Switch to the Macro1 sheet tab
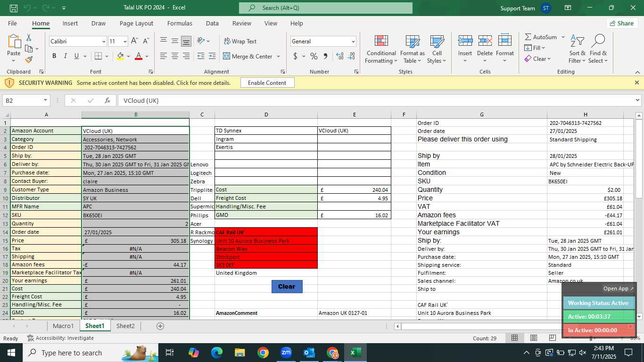This screenshot has width=644, height=362. point(63,326)
